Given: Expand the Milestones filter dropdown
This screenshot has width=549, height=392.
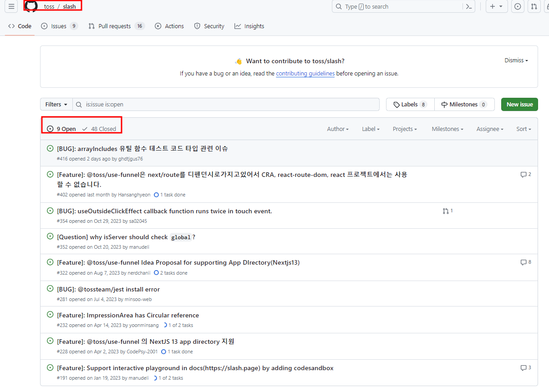Looking at the screenshot, I should tap(447, 129).
